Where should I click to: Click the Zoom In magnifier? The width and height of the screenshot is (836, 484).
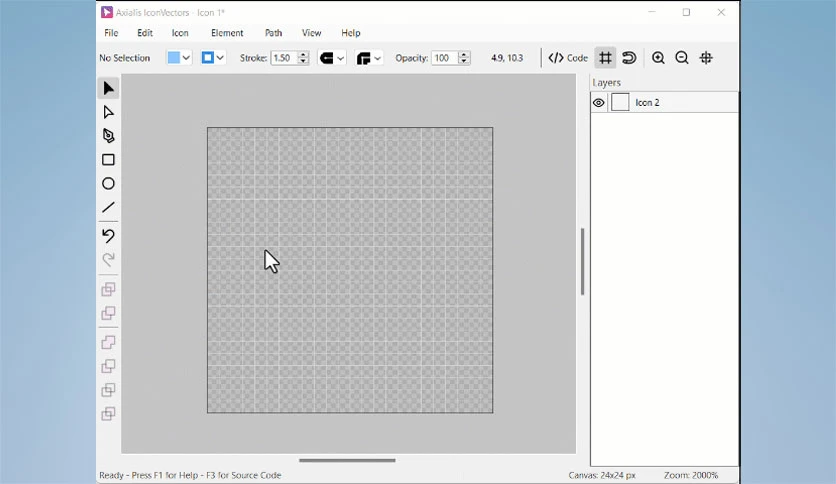(658, 58)
